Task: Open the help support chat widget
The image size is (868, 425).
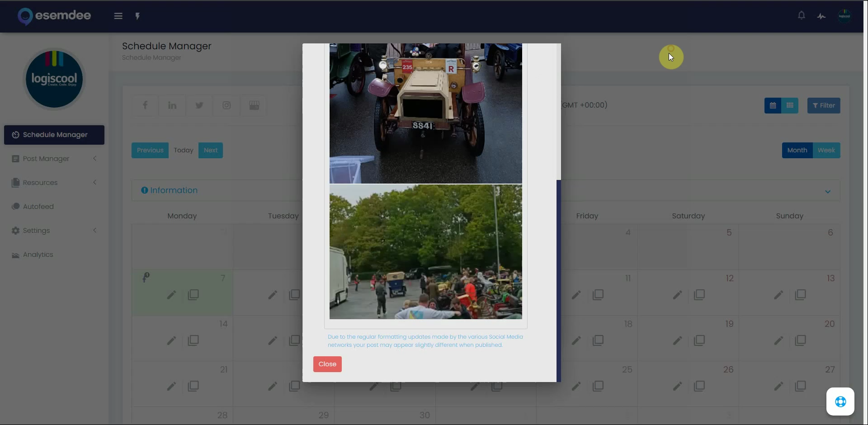Action: click(840, 401)
